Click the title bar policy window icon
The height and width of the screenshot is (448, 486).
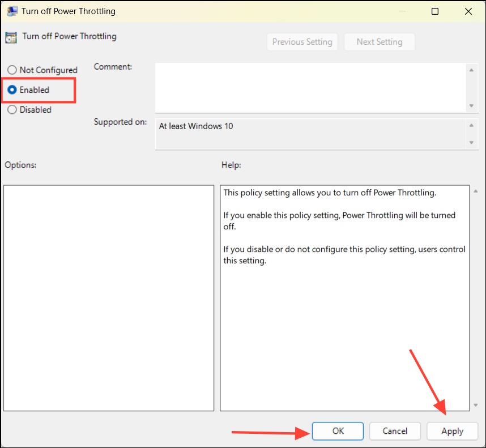12,11
